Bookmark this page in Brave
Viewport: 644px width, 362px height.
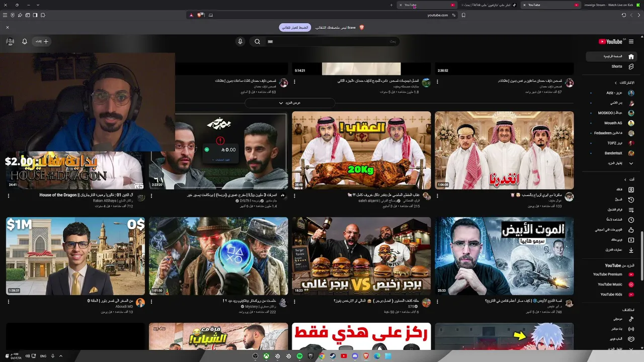click(x=463, y=15)
